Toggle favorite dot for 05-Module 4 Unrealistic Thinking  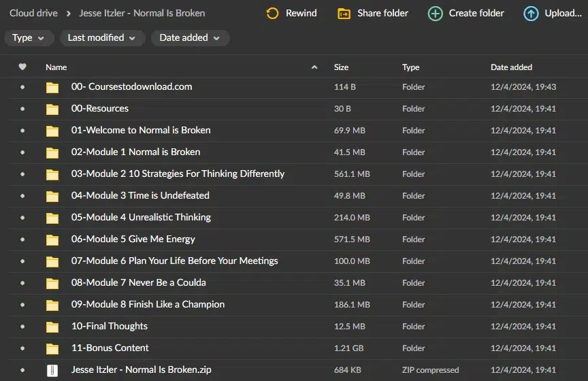pyautogui.click(x=22, y=218)
